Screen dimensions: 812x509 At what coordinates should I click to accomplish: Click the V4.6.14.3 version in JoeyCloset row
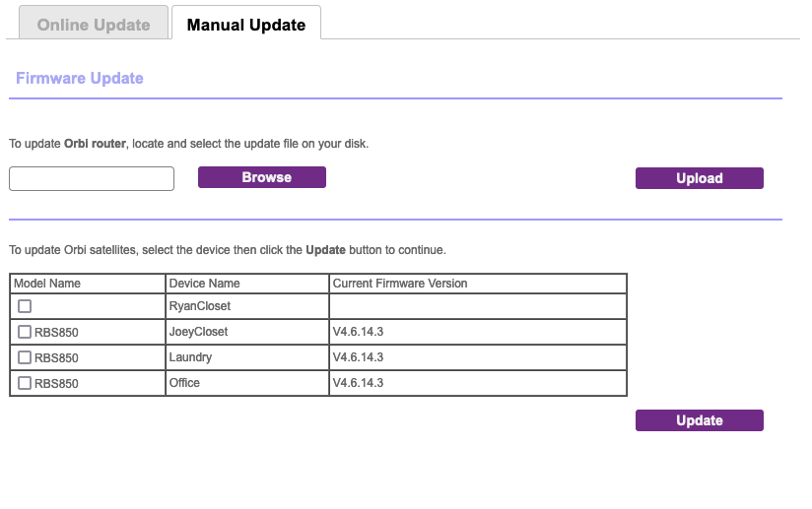[358, 332]
